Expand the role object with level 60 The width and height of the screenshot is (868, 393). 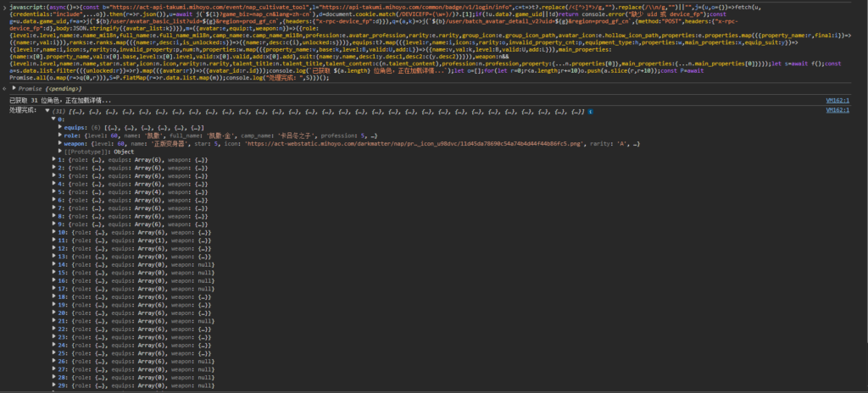pos(60,136)
